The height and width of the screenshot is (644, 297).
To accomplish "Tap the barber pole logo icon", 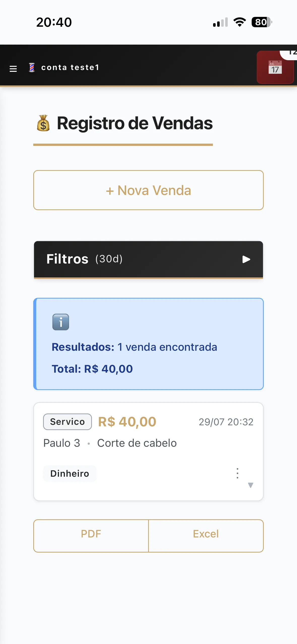I will click(32, 68).
